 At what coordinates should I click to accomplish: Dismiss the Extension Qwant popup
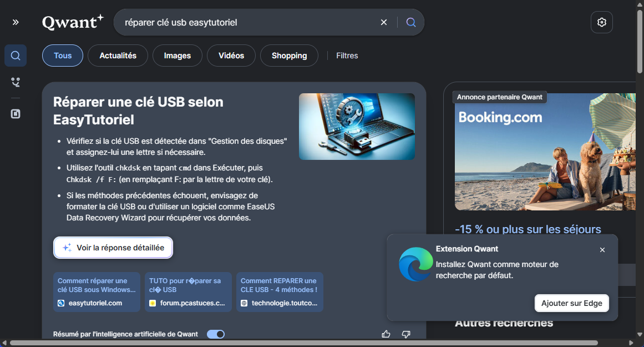pos(602,250)
